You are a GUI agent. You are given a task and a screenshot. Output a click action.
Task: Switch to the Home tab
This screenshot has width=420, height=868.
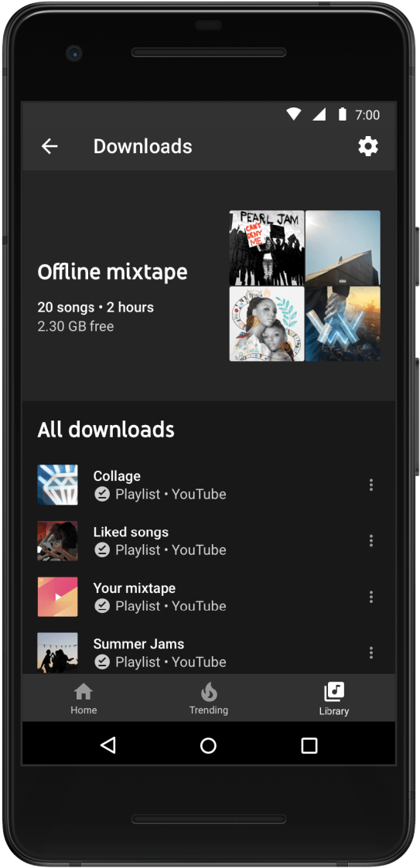point(84,698)
